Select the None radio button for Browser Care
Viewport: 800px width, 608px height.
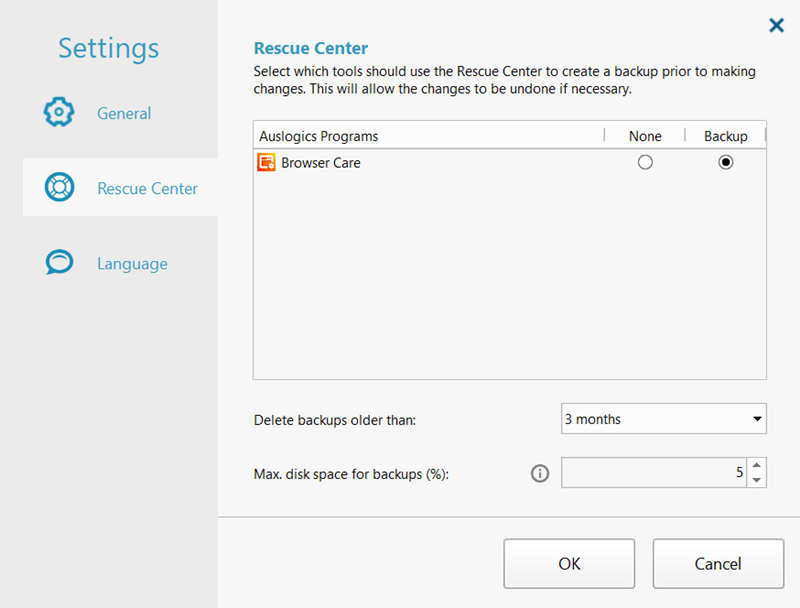(645, 162)
